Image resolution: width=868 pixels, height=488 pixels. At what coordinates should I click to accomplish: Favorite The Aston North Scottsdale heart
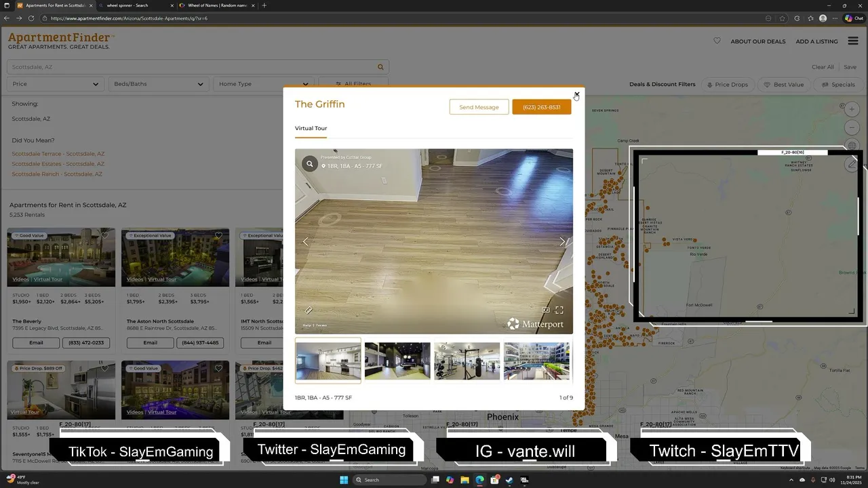point(218,236)
